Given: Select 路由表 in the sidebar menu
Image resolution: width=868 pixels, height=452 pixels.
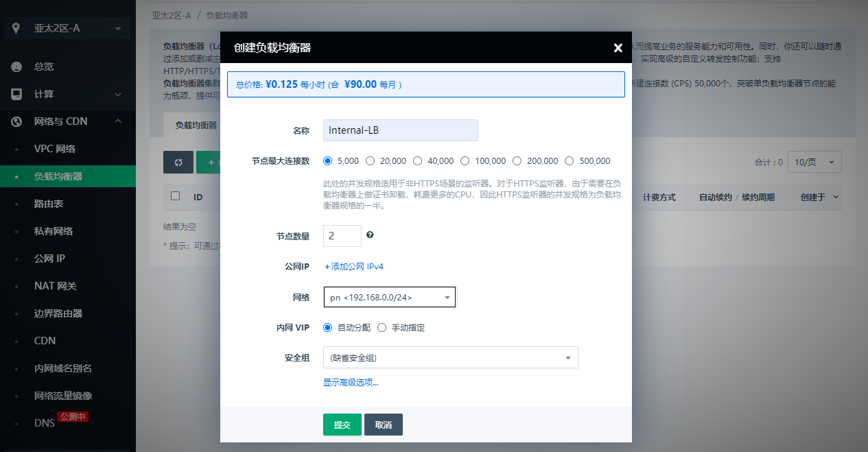Looking at the screenshot, I should (x=48, y=203).
